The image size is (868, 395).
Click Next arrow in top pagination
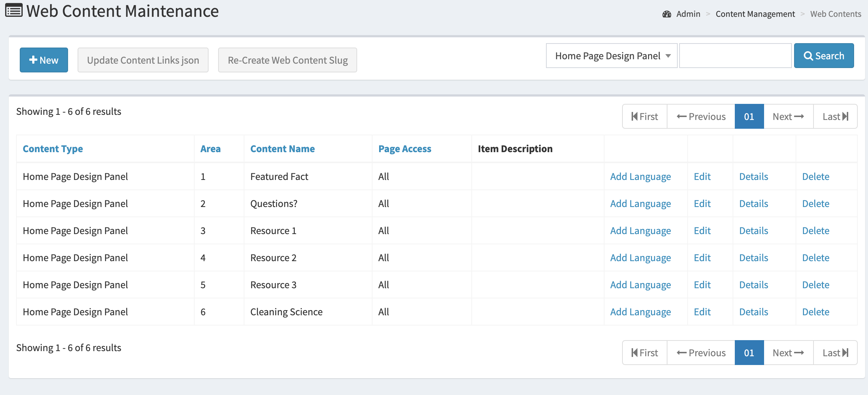coord(788,117)
